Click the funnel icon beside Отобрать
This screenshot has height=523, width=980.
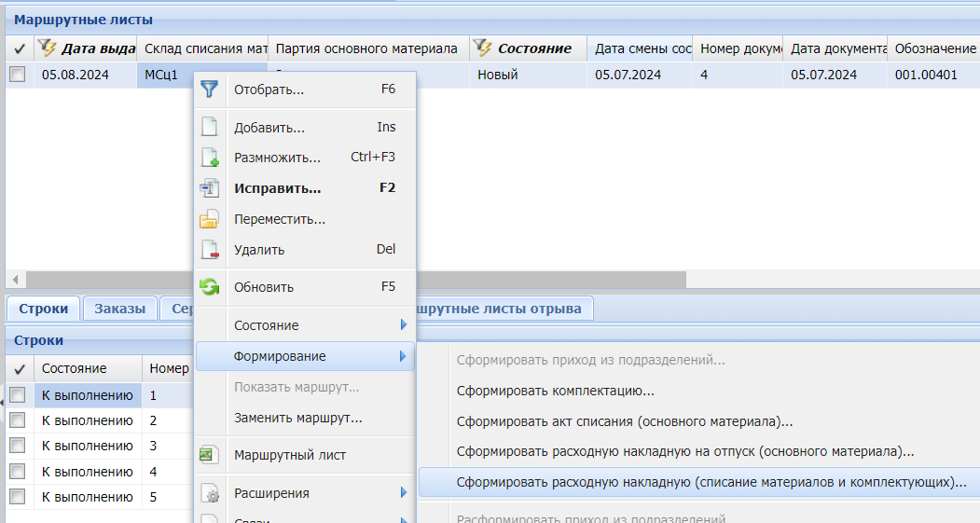coord(210,89)
